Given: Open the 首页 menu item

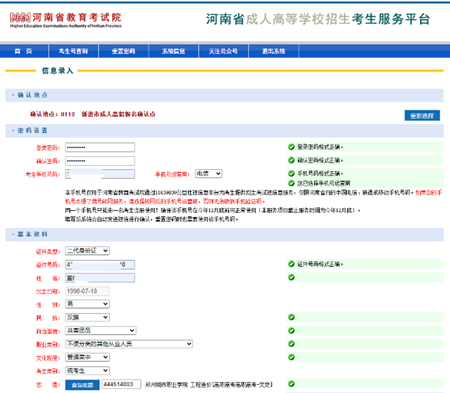Looking at the screenshot, I should [24, 51].
